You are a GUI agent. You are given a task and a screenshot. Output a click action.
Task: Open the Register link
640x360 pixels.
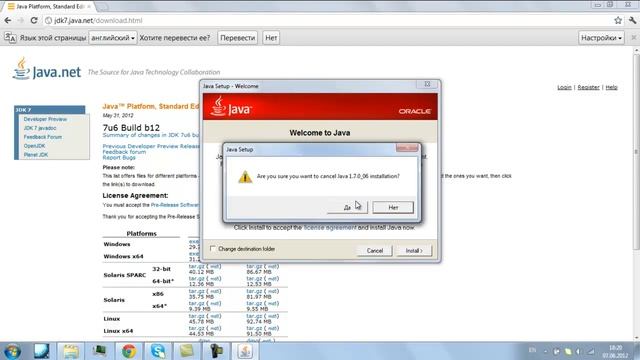pos(589,87)
